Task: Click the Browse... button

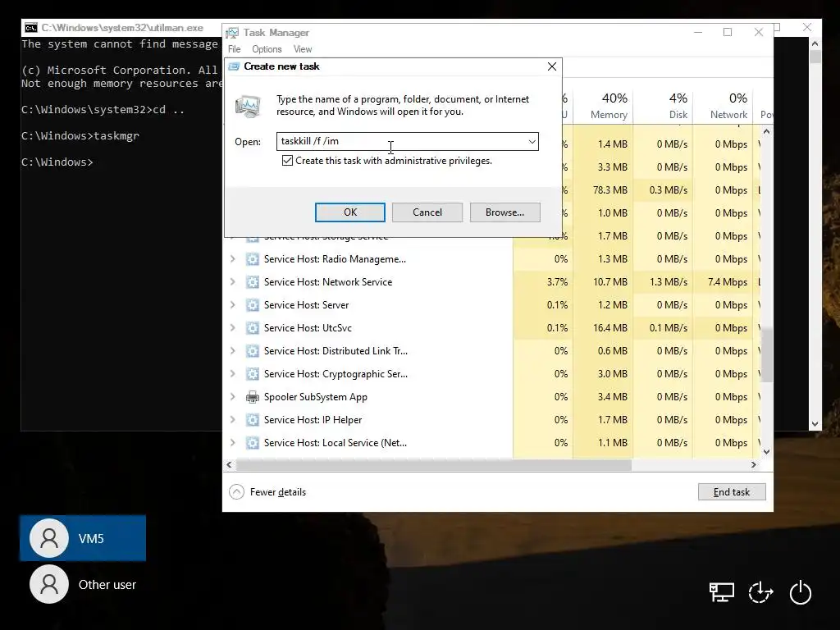Action: pos(504,212)
